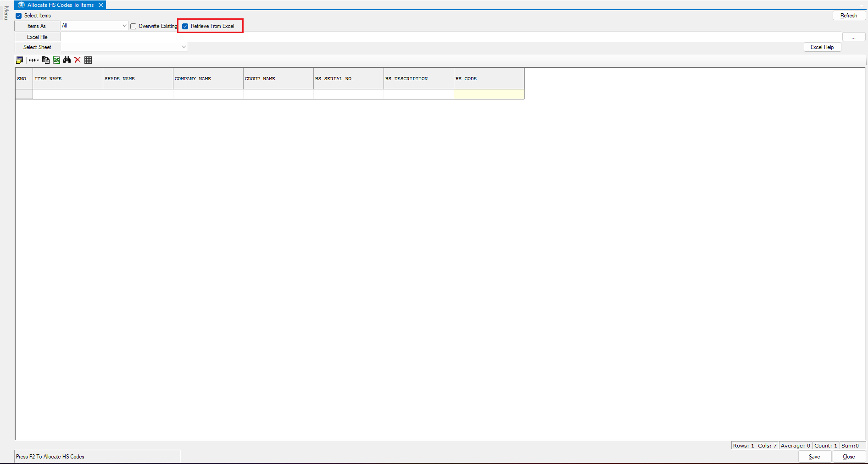
Task: Toggle the Retrieve From Excel checkbox
Action: click(185, 26)
